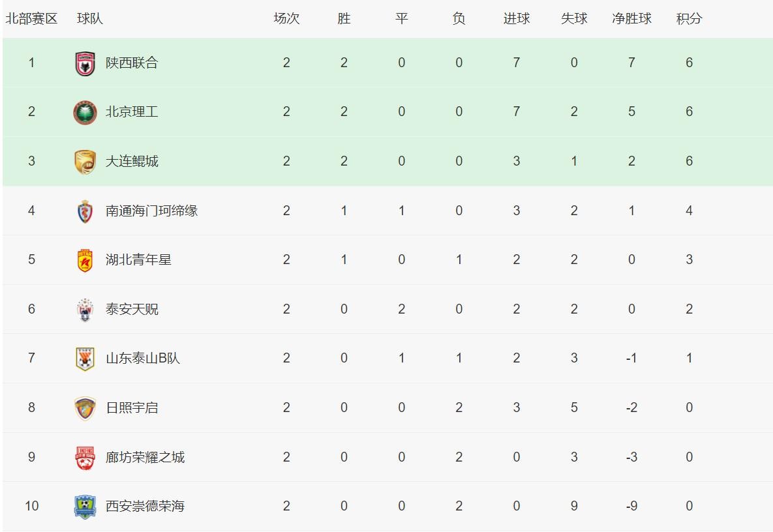Click the 泰安天贶 team crest
The image size is (773, 532).
85,310
